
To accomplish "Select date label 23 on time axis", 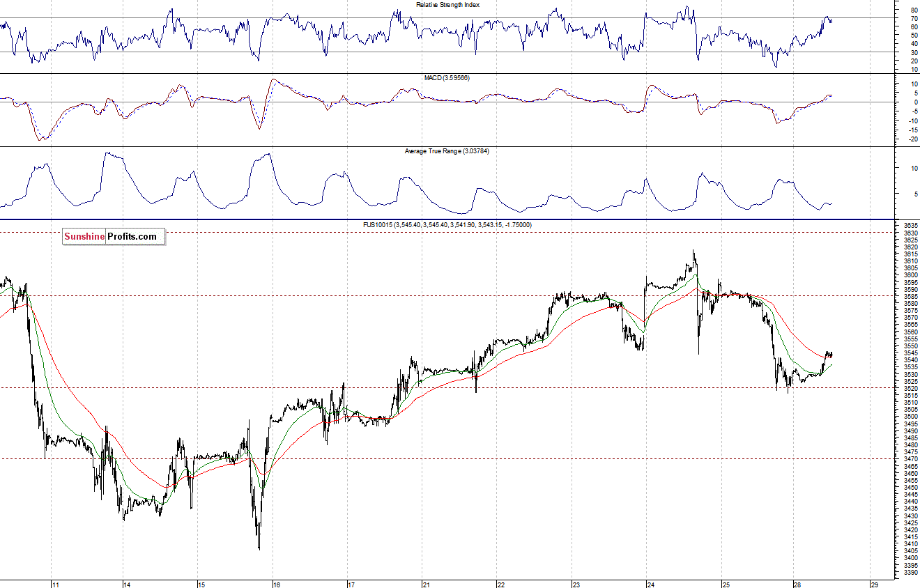I will (576, 585).
